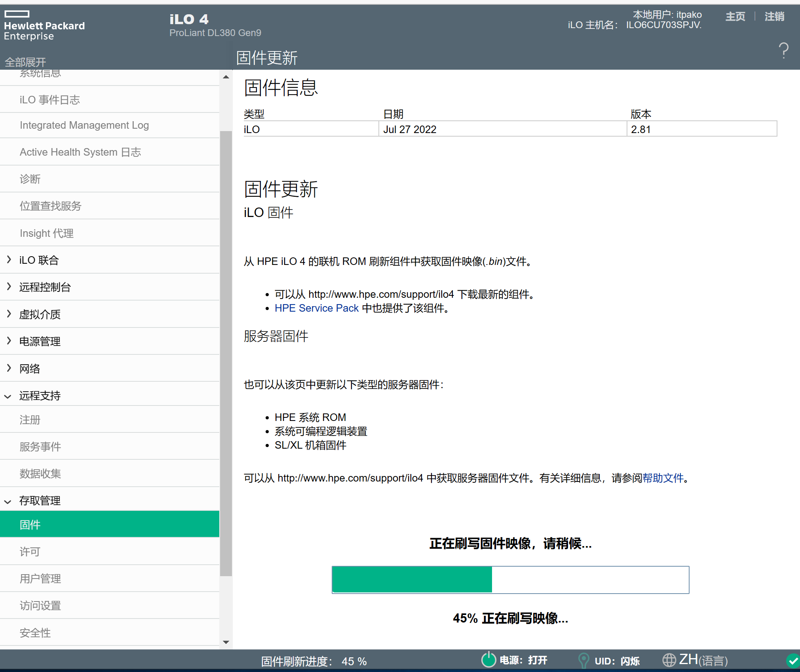Select 许可 in the sidebar
The height and width of the screenshot is (672, 800).
tap(30, 551)
